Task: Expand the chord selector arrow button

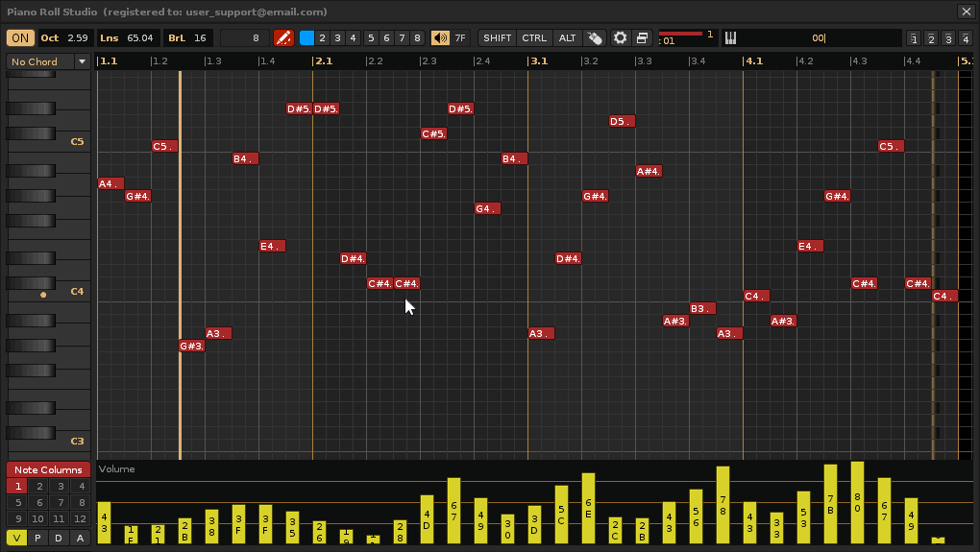Action: [x=83, y=61]
